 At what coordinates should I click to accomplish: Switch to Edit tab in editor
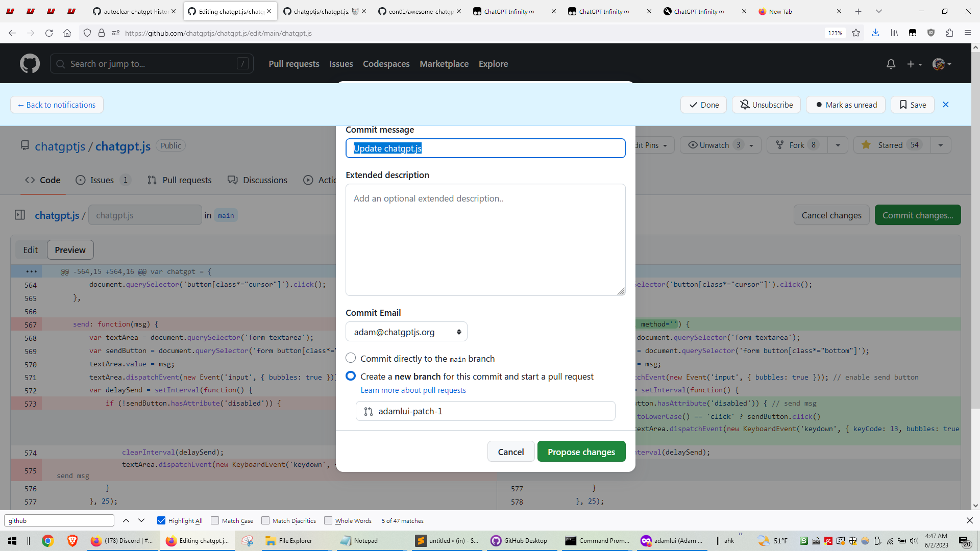click(31, 249)
